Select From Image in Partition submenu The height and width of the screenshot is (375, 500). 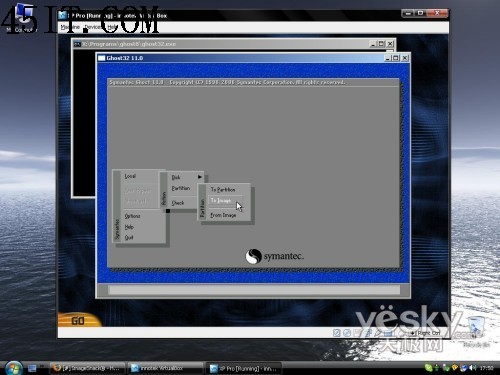click(x=223, y=215)
